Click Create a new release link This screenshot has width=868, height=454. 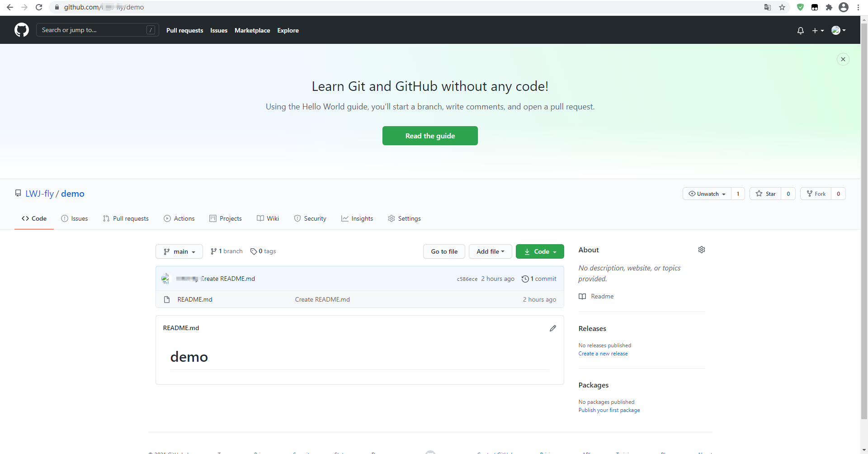click(603, 354)
